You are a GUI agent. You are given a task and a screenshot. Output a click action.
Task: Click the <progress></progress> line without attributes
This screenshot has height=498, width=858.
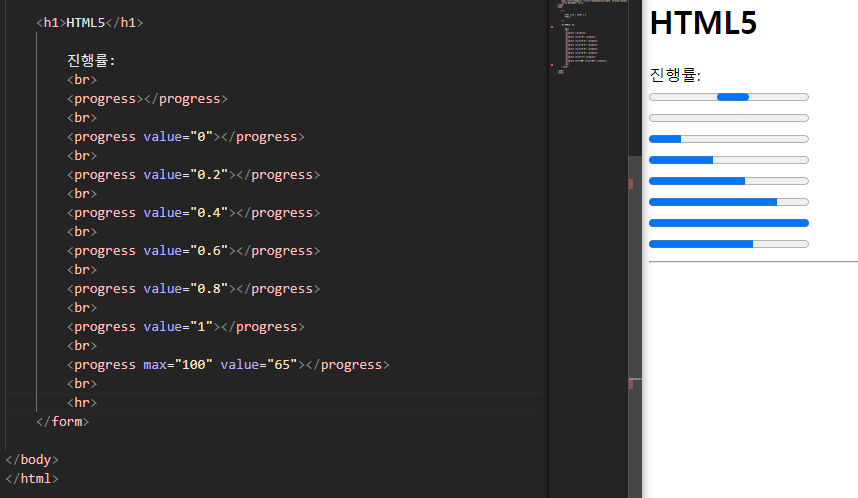[147, 99]
